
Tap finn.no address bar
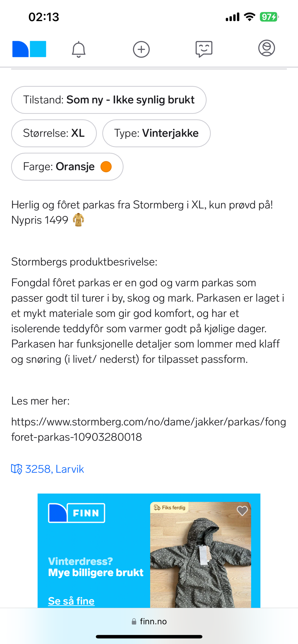click(x=149, y=621)
